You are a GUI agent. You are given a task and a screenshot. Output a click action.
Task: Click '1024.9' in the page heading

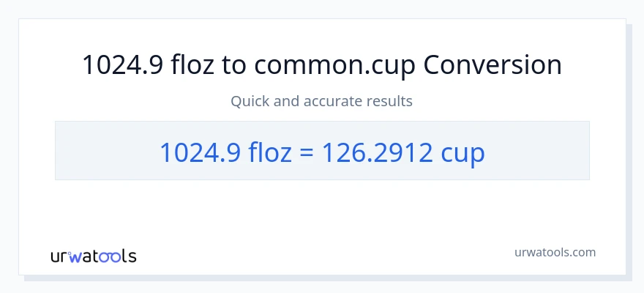pyautogui.click(x=122, y=65)
